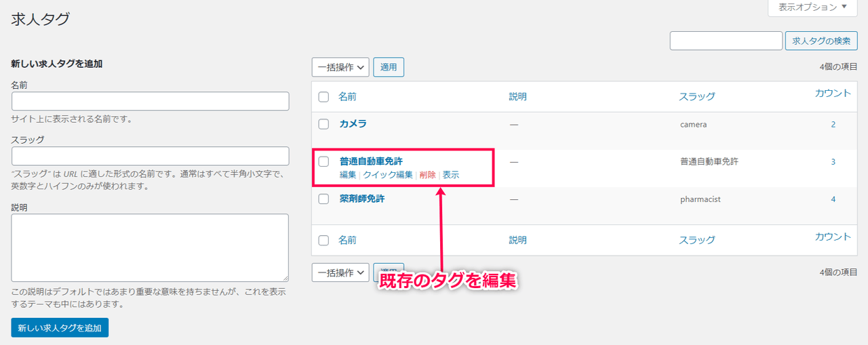Click クイック編集 under 普通自動車免許
Image resolution: width=868 pixels, height=345 pixels.
pos(388,175)
